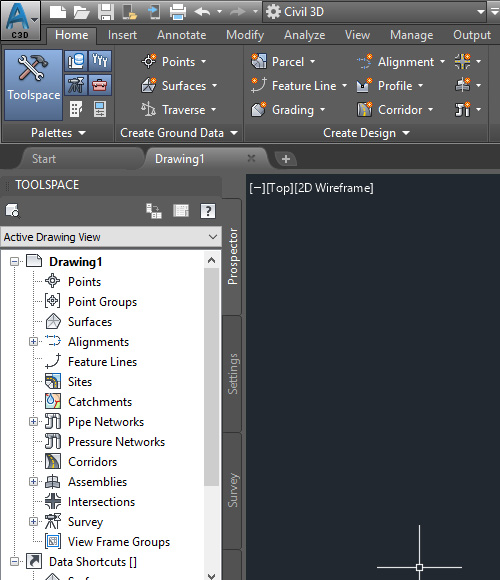Click the Profile tool icon
Image resolution: width=500 pixels, height=580 pixels.
364,85
